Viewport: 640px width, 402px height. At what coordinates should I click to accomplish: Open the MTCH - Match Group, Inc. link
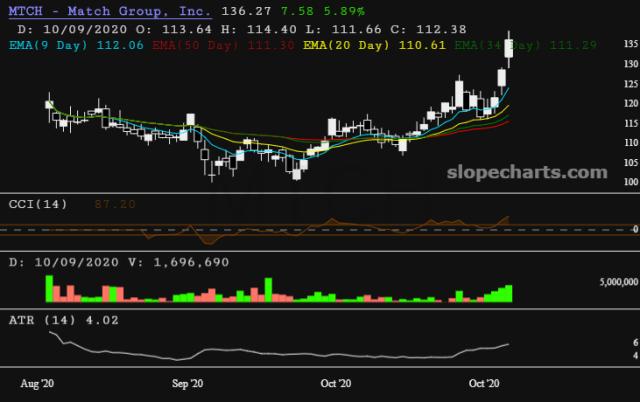(x=110, y=11)
